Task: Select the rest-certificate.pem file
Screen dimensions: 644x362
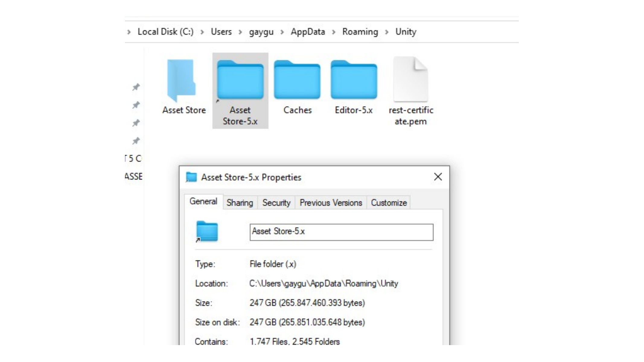Action: click(x=411, y=91)
